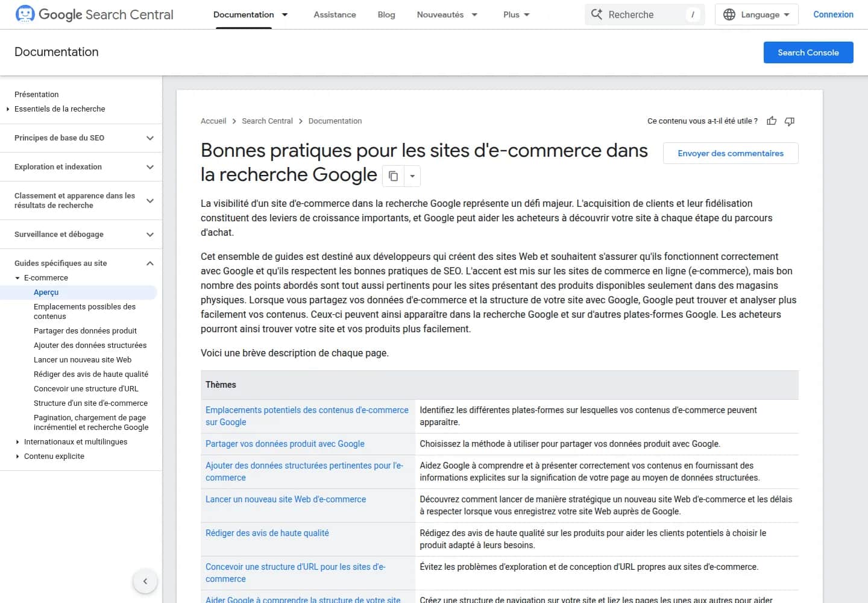Viewport: 868px width, 603px height.
Task: Open Présentation in the sidebar
Action: tap(37, 95)
